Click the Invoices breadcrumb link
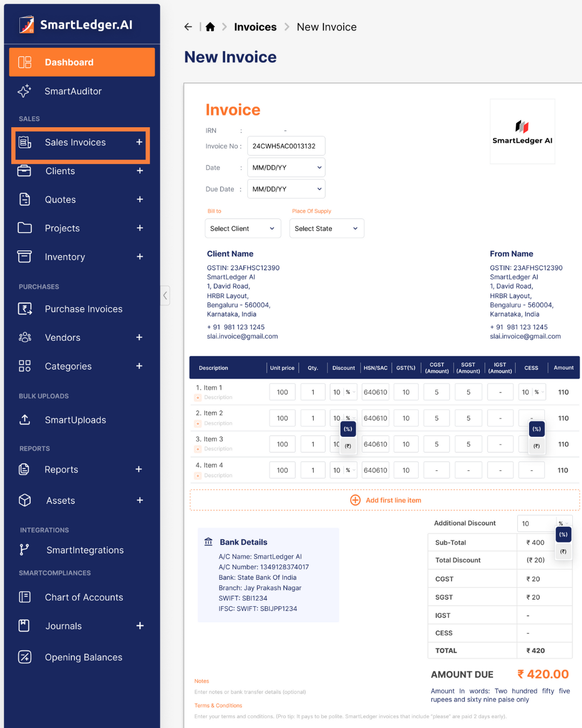582x728 pixels. pos(255,27)
